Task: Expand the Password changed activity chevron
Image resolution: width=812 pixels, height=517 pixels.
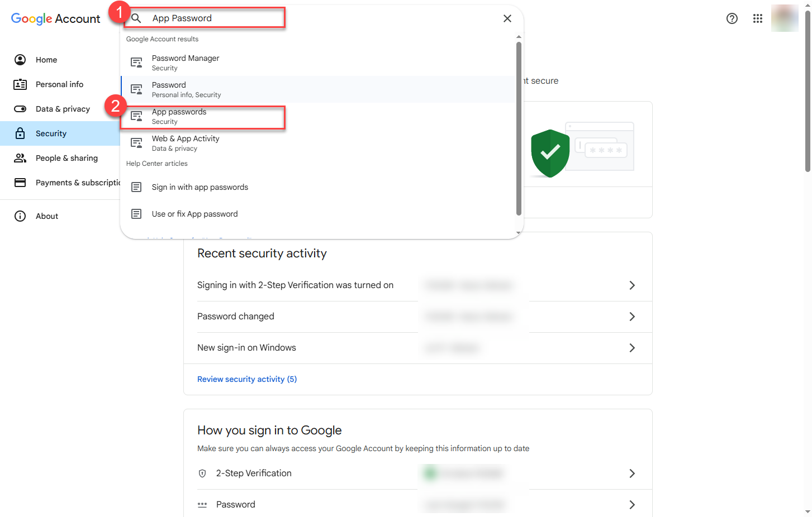Action: click(632, 317)
